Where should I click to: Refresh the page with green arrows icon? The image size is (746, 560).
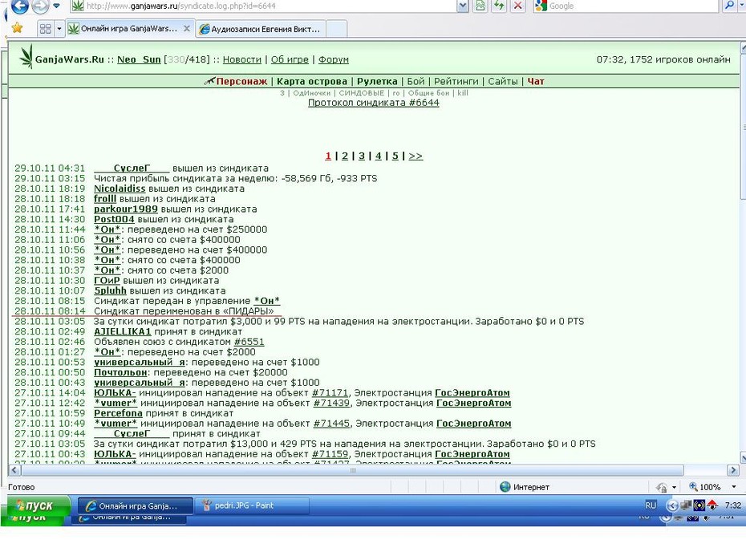click(499, 6)
